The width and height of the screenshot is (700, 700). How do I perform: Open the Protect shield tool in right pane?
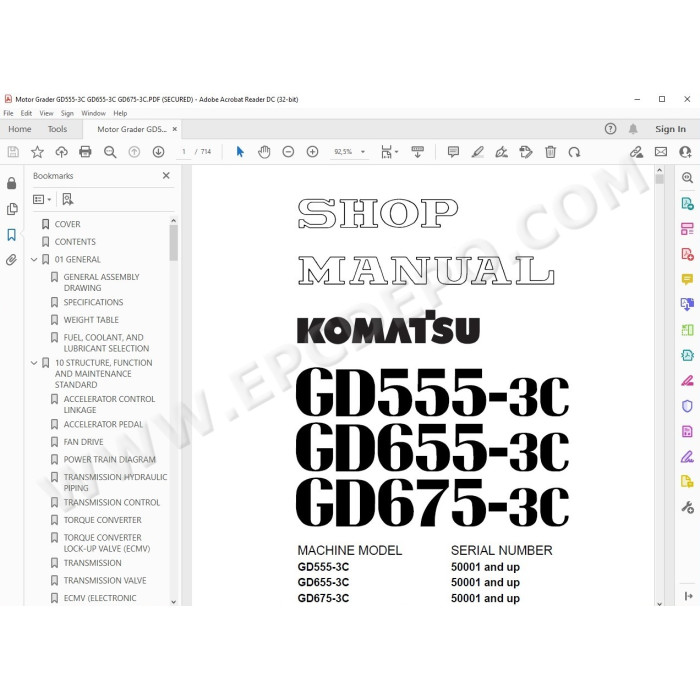pyautogui.click(x=687, y=406)
